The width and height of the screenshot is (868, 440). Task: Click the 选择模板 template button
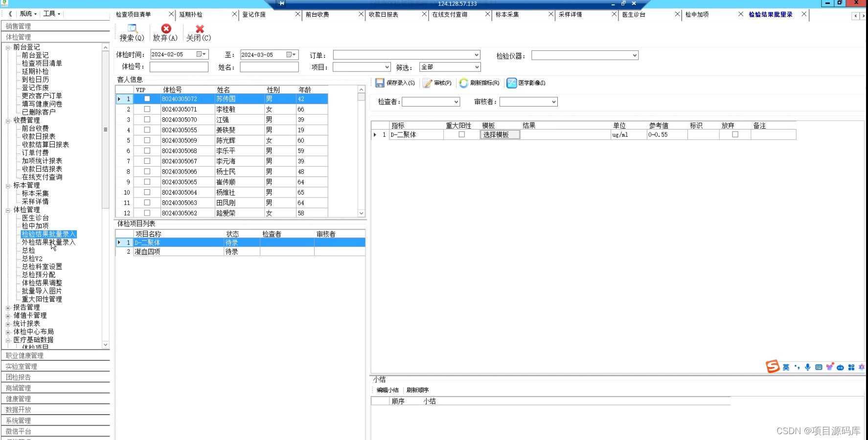[500, 134]
